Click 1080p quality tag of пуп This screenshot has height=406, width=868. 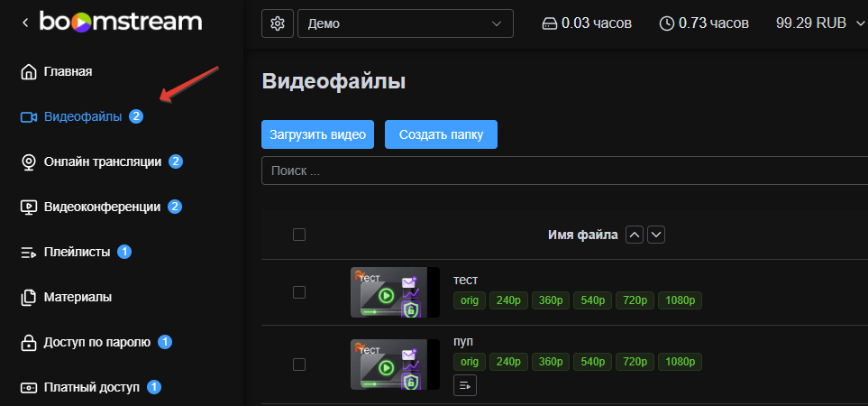(680, 363)
